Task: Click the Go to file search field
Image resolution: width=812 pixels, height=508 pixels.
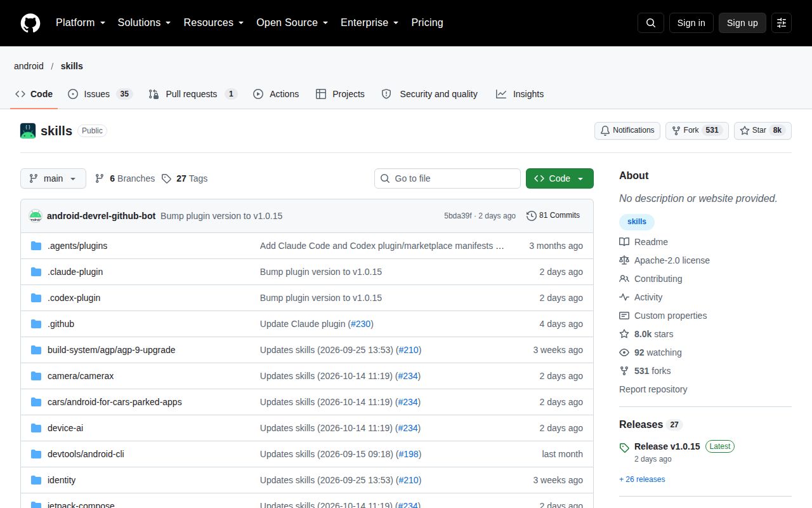Action: [x=447, y=178]
